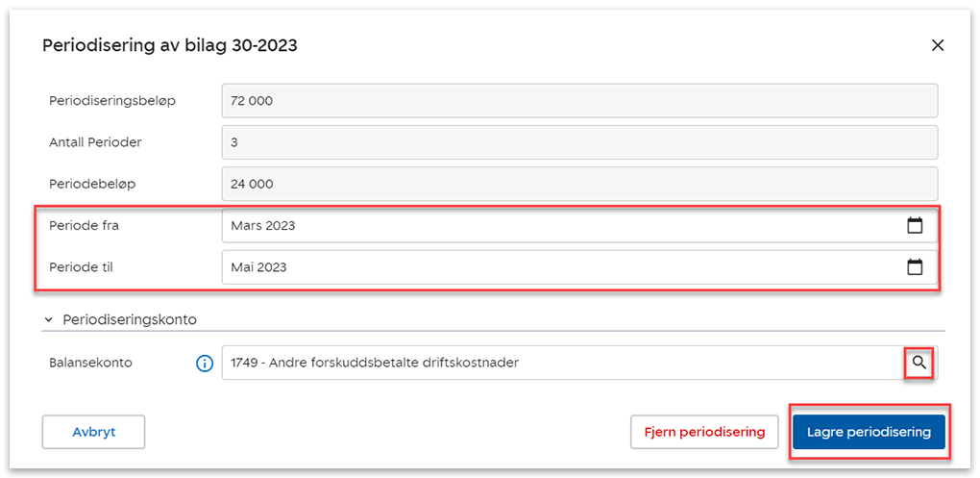This screenshot has width=980, height=478.
Task: Open the calendar picker for Periode fra
Action: 915,226
